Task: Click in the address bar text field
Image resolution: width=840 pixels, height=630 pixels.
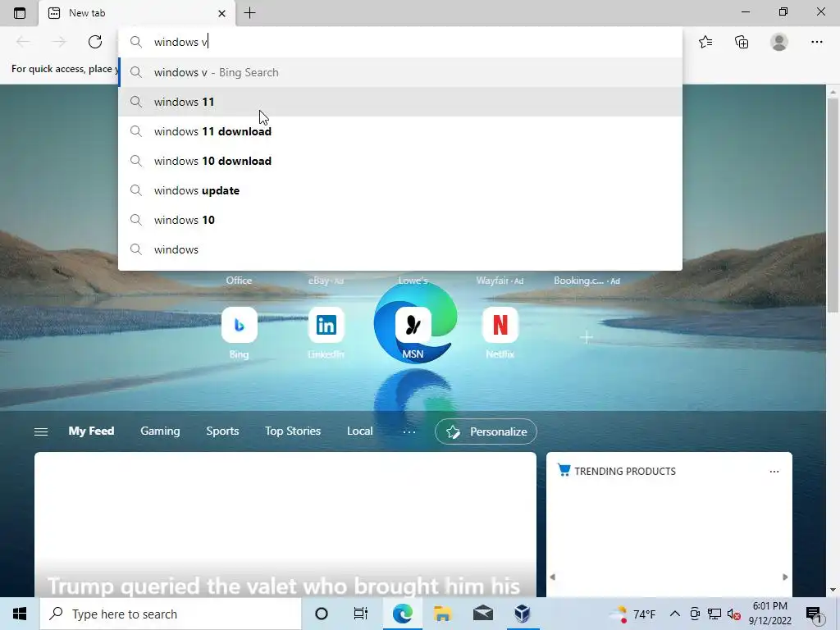Action: click(400, 42)
